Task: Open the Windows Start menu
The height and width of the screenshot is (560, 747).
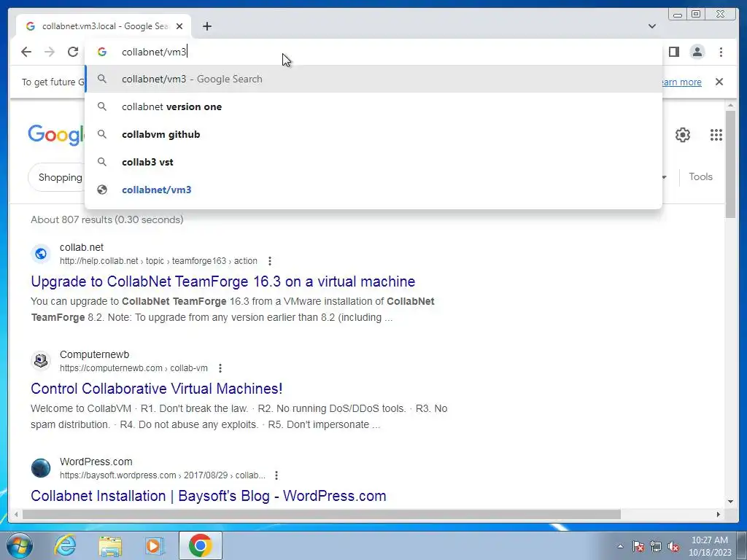Action: [18, 545]
